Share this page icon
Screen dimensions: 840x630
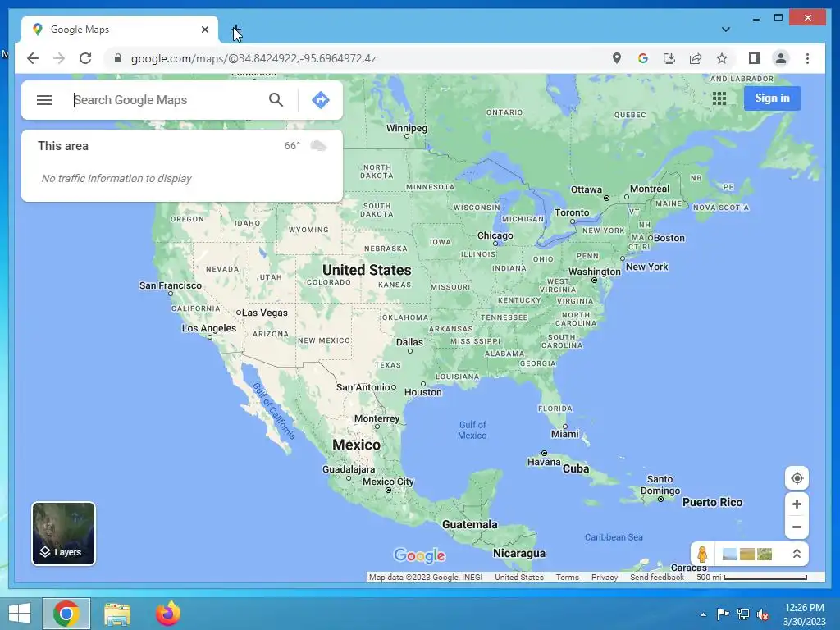696,58
